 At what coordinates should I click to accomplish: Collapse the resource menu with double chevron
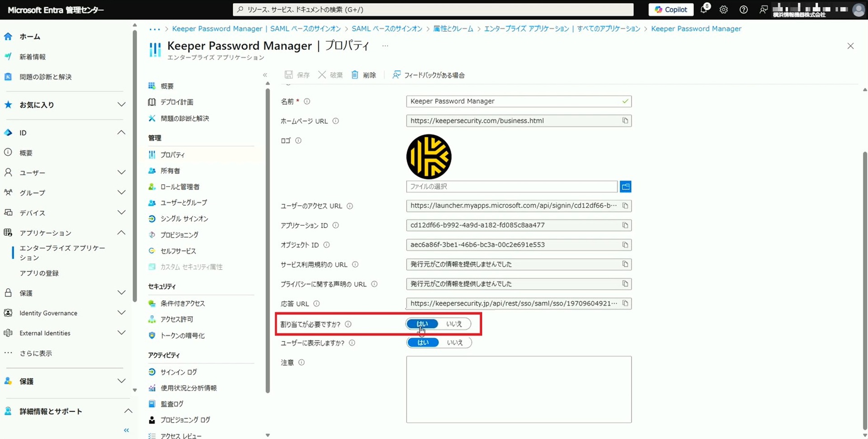[x=265, y=75]
